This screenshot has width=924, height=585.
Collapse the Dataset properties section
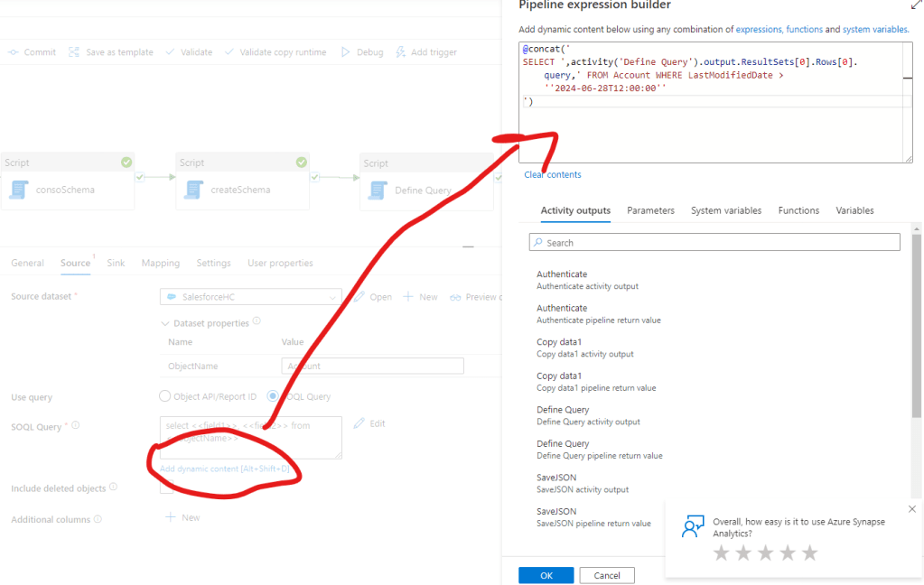[x=164, y=323]
